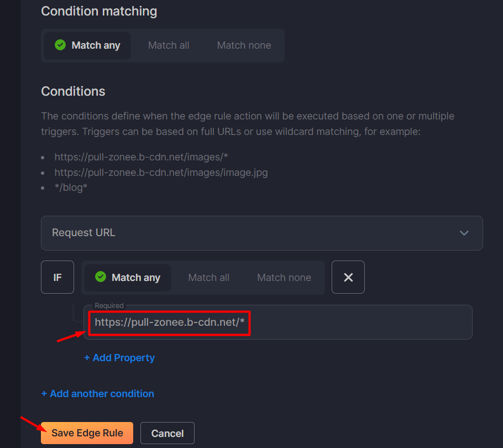Click Add Property link

(119, 358)
